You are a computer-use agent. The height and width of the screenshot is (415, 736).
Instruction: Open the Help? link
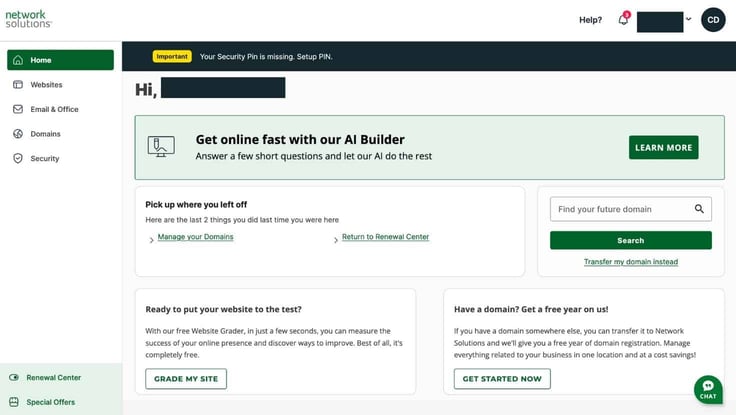(590, 20)
